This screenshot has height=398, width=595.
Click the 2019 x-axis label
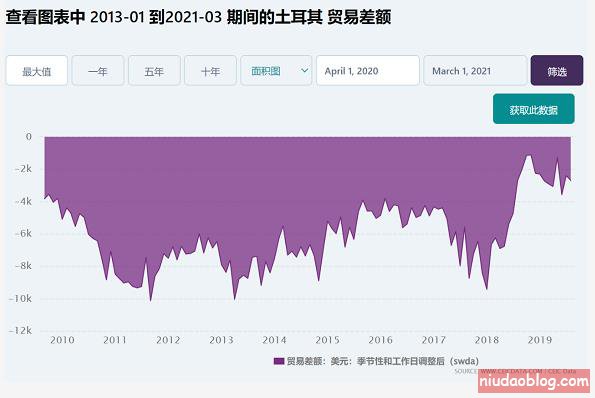[x=540, y=340]
